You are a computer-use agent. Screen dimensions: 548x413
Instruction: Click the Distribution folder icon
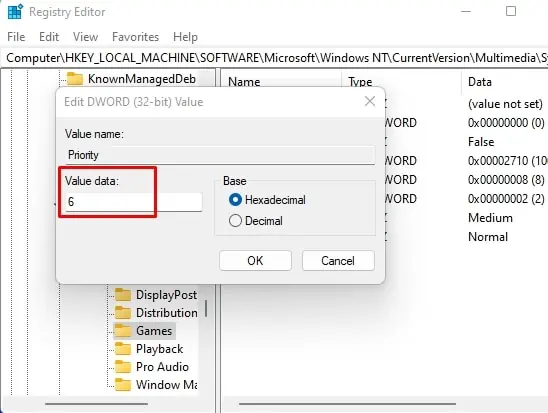[x=123, y=312]
